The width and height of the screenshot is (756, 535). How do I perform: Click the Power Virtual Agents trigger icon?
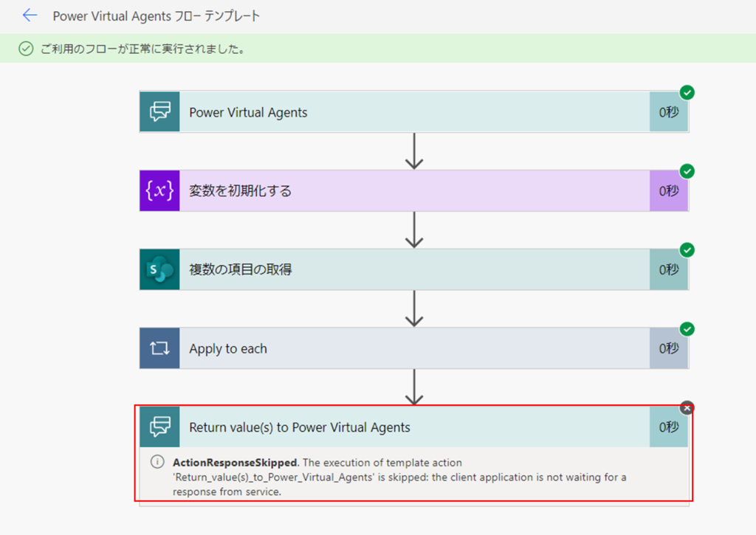(x=159, y=112)
